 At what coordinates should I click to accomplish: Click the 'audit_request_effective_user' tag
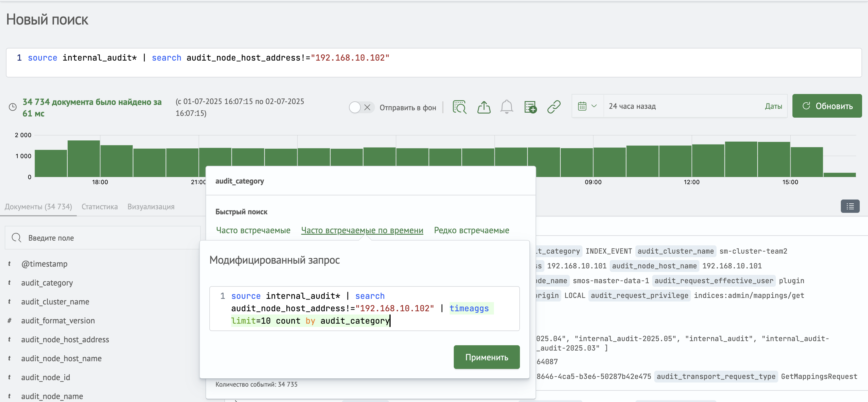pos(714,281)
